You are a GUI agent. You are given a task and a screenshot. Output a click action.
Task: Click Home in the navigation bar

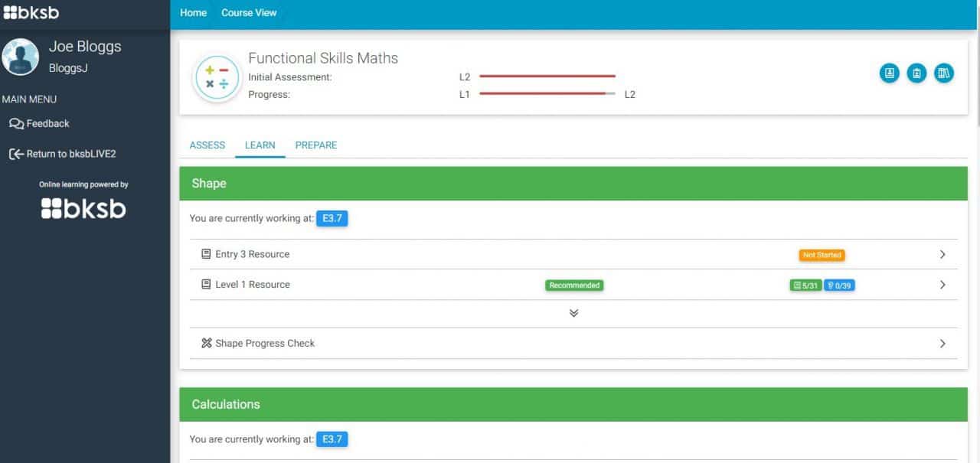coord(193,12)
